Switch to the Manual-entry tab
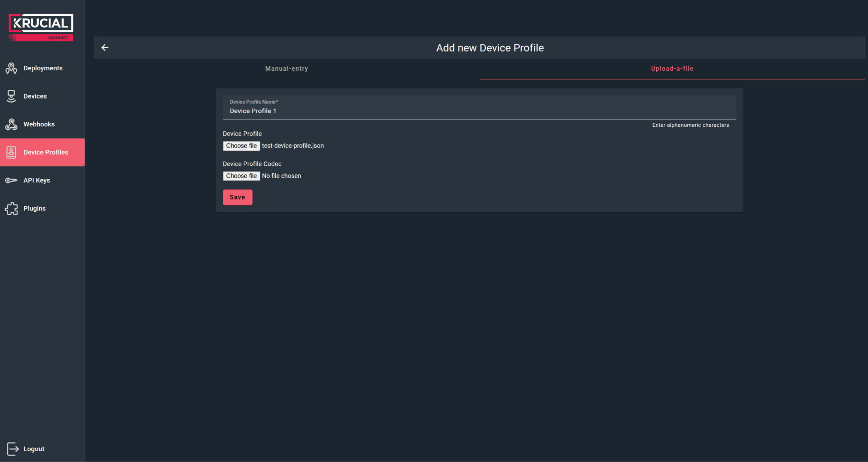 [286, 69]
